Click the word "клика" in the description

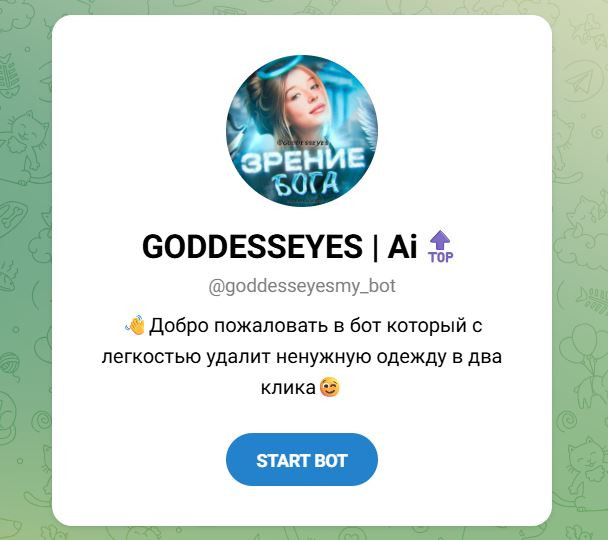coord(288,388)
